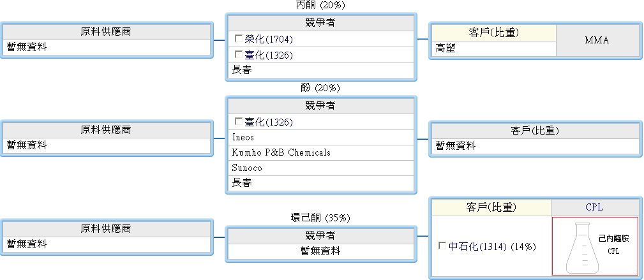Image resolution: width=644 pixels, height=280 pixels.
Task: Open the 臺化(1326) link in 丙酮 competitors
Action: click(x=268, y=55)
